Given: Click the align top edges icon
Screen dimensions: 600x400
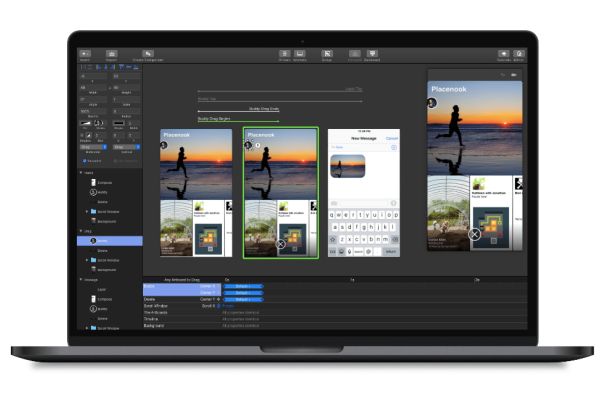Looking at the screenshot, I should tap(121, 67).
